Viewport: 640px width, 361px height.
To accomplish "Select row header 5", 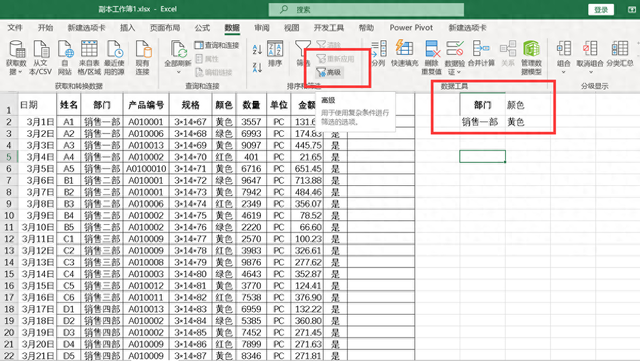I will [9, 157].
